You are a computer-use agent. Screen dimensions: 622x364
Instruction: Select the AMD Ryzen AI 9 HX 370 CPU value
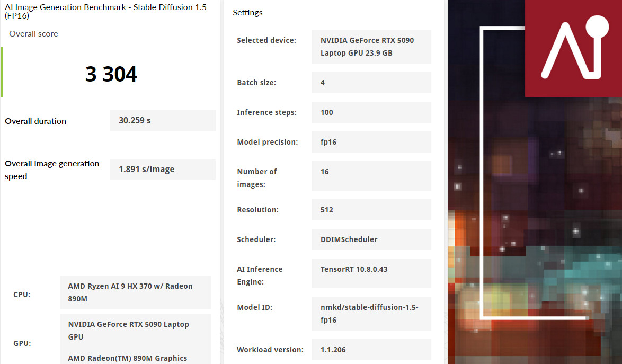pos(135,292)
